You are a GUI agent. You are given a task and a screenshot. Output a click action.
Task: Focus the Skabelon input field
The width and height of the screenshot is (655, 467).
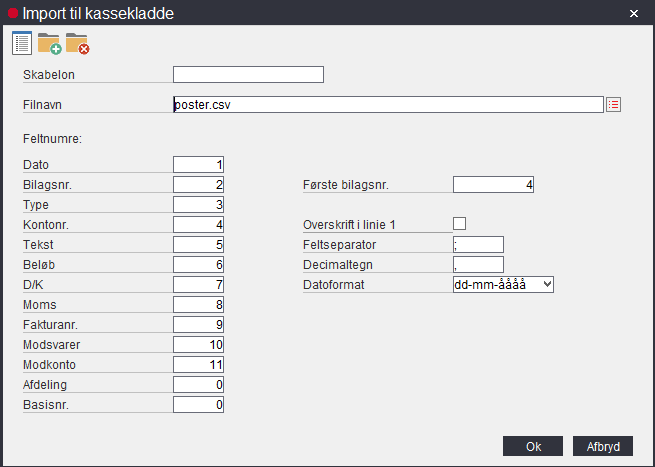[x=248, y=74]
